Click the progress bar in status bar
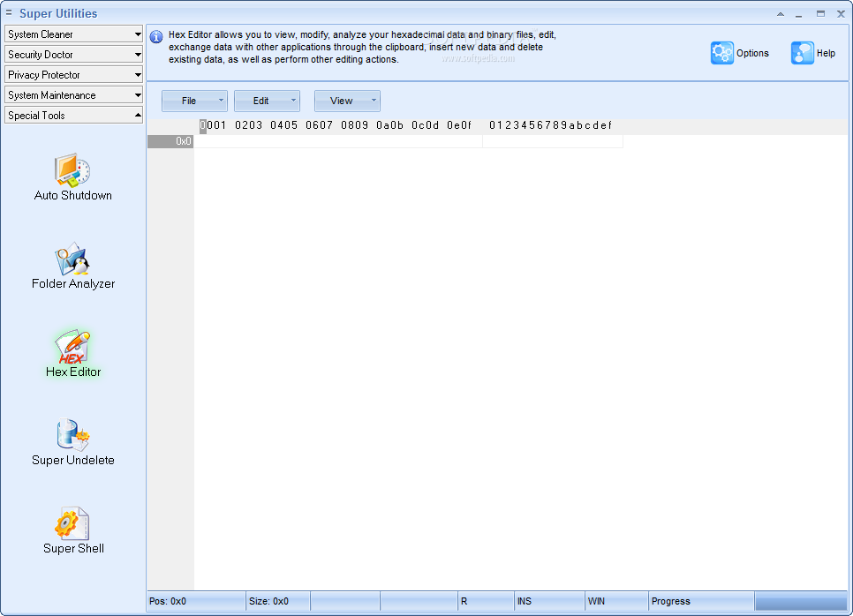The width and height of the screenshot is (853, 616). [801, 601]
